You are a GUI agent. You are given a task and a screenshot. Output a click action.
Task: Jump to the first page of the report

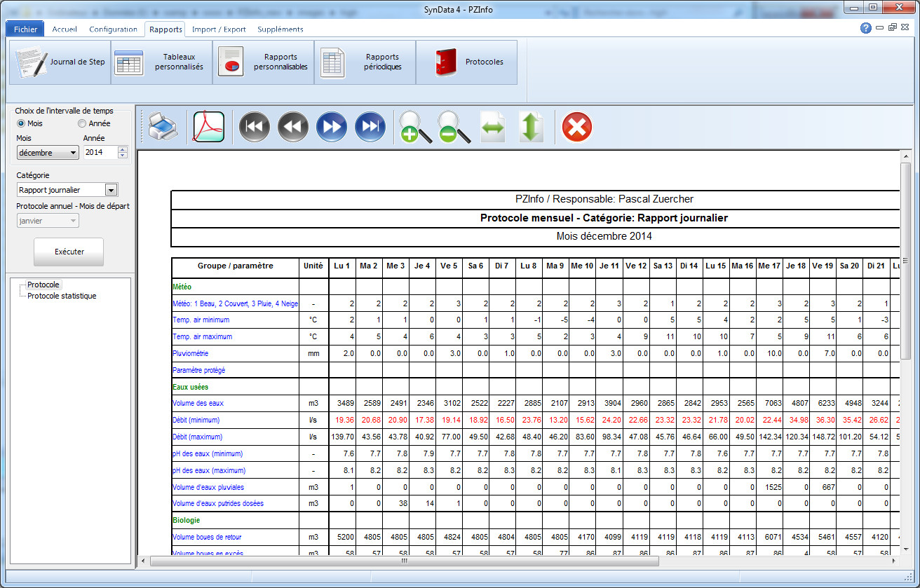click(255, 128)
